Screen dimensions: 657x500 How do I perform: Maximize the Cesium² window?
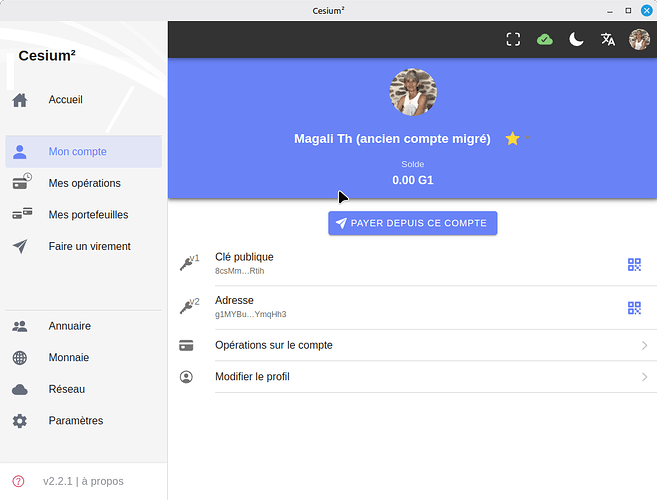(x=628, y=10)
